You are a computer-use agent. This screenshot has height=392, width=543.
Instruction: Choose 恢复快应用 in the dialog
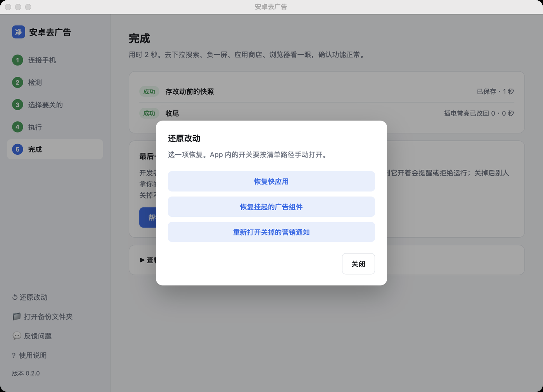(x=271, y=181)
